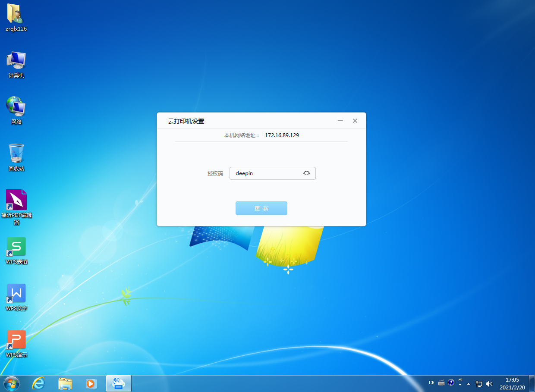The height and width of the screenshot is (392, 535).
Task: Open the Windows Start menu
Action: [x=11, y=383]
